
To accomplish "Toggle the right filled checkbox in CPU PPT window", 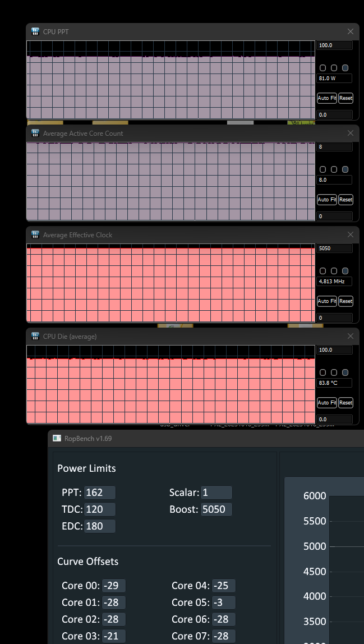I will tap(345, 68).
